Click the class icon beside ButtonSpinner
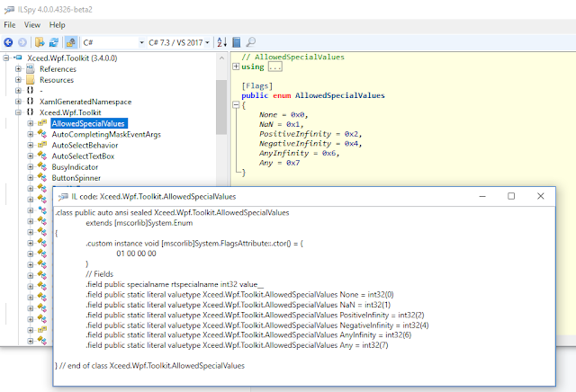The width and height of the screenshot is (576, 392). [x=42, y=178]
